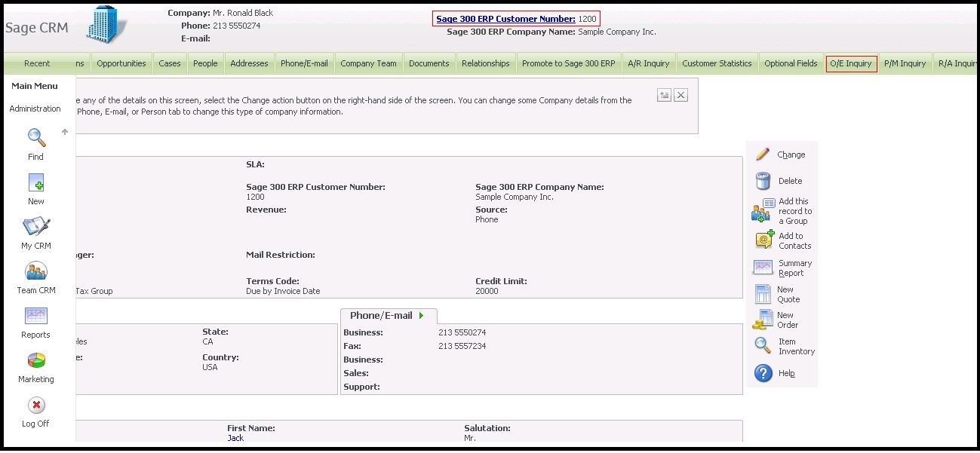Click the Change pencil icon
Screen dimensions: 980x453
pos(763,155)
